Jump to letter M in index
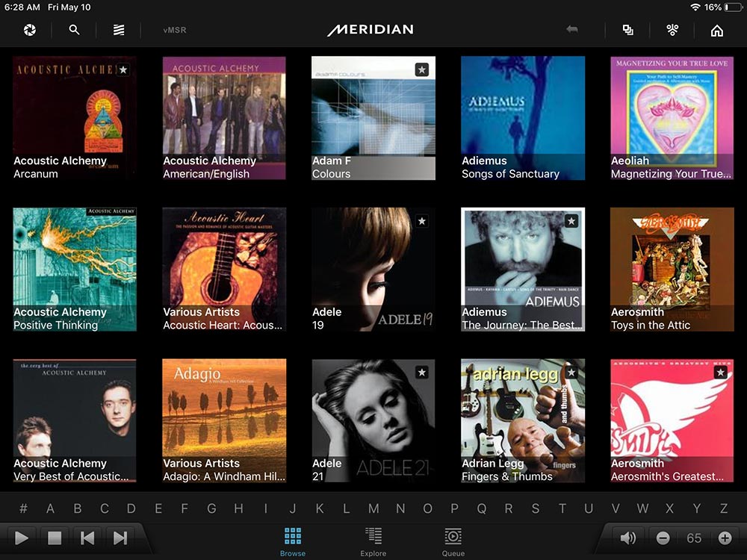This screenshot has height=560, width=747. pyautogui.click(x=373, y=508)
